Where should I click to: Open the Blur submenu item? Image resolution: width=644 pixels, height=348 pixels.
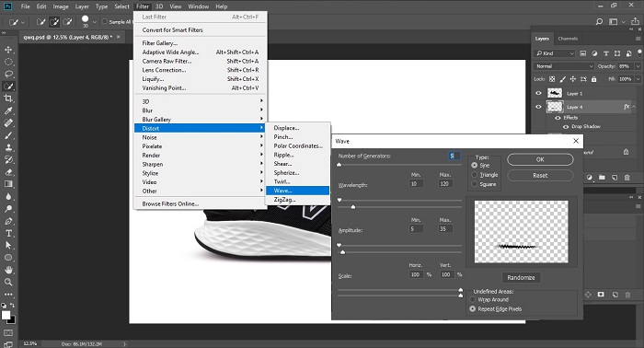tap(200, 110)
